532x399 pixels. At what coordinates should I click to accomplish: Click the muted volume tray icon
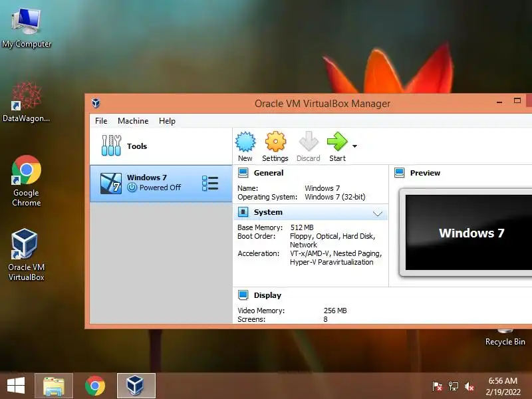click(x=469, y=386)
